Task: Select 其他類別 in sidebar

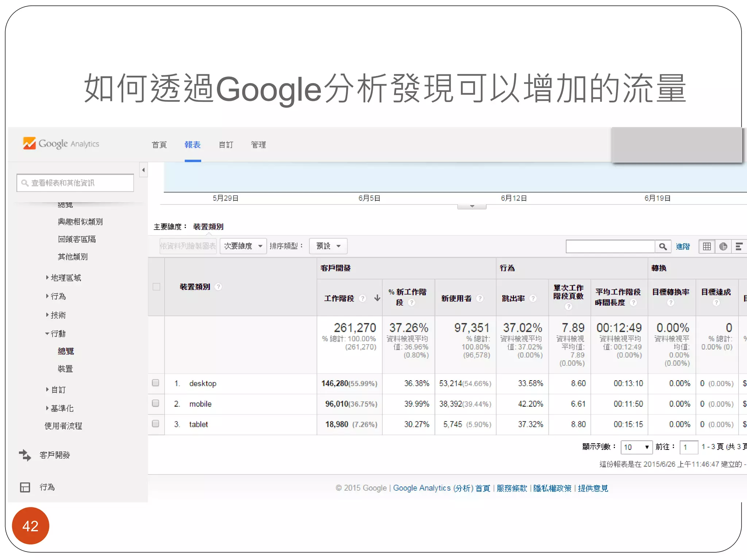Action: (73, 257)
